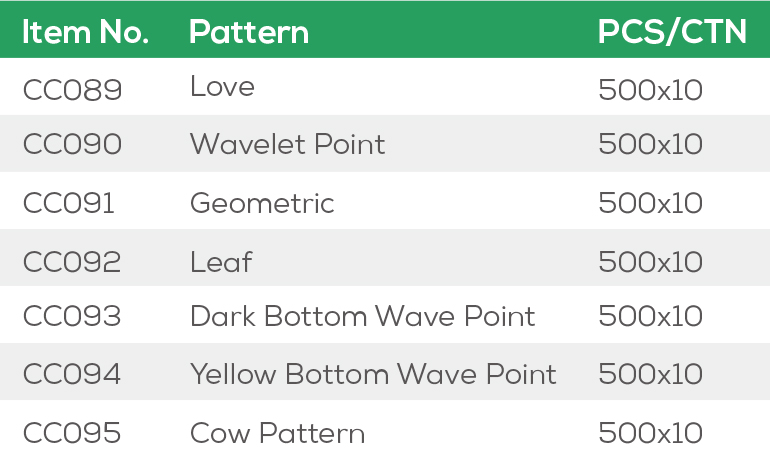
Task: Click item number CC091
Action: click(69, 204)
